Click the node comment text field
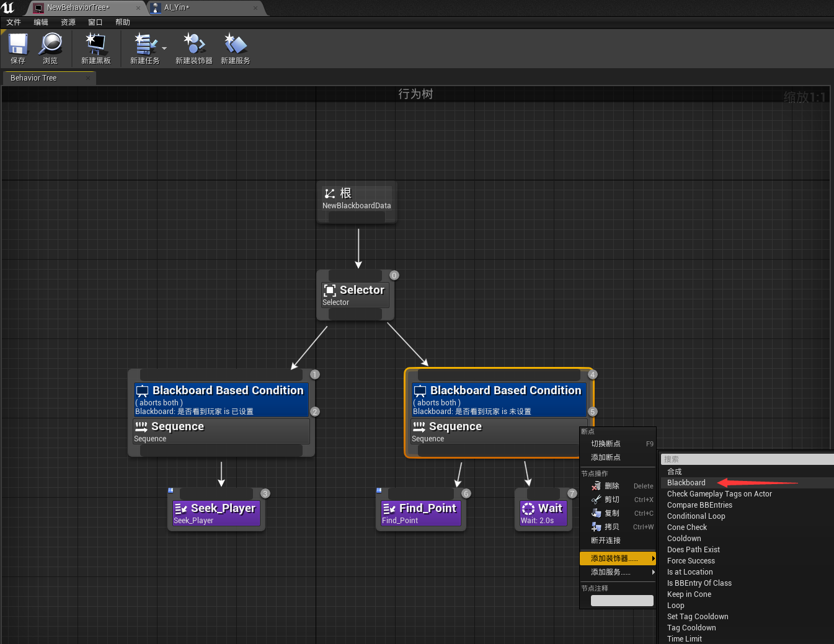Screen dimensions: 834x644 point(622,601)
